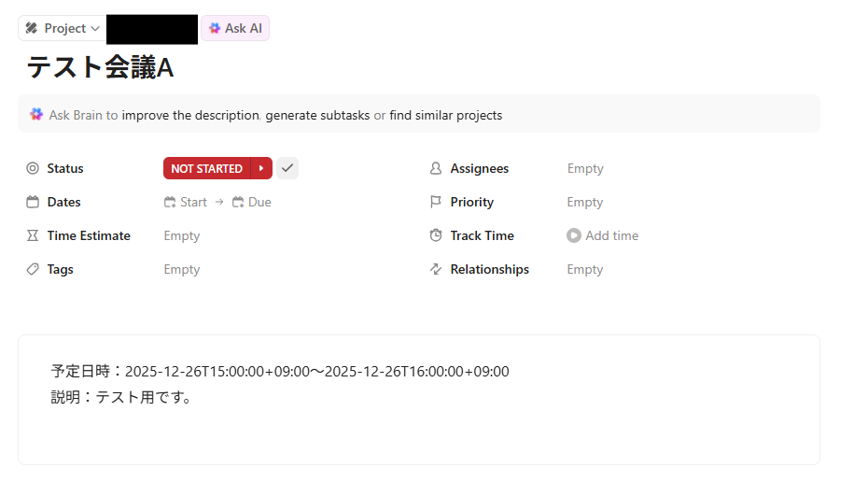Open the NOT STARTED status selector
The width and height of the screenshot is (868, 482).
(206, 168)
